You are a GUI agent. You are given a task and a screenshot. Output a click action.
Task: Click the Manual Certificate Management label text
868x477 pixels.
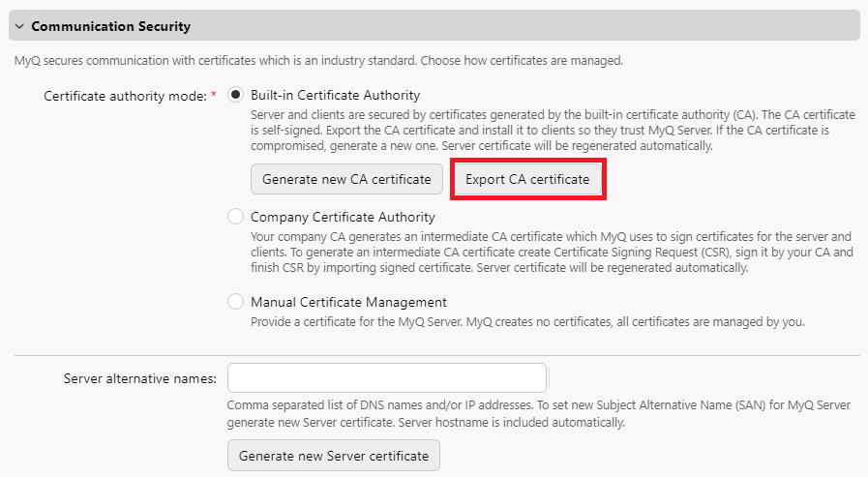(x=348, y=302)
